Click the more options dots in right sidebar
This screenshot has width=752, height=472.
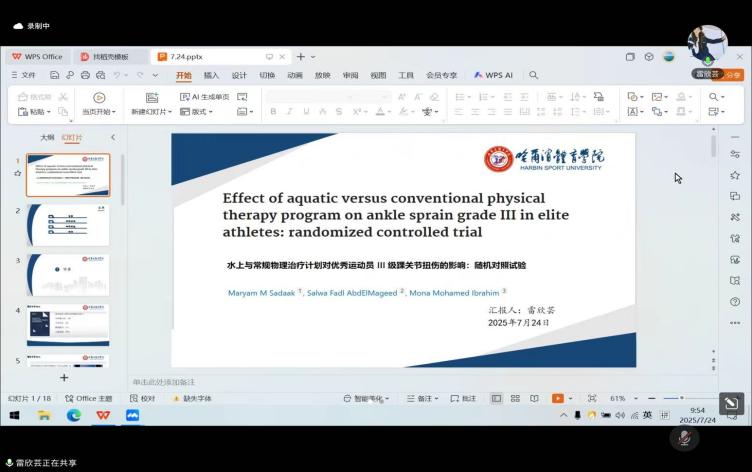click(x=735, y=323)
